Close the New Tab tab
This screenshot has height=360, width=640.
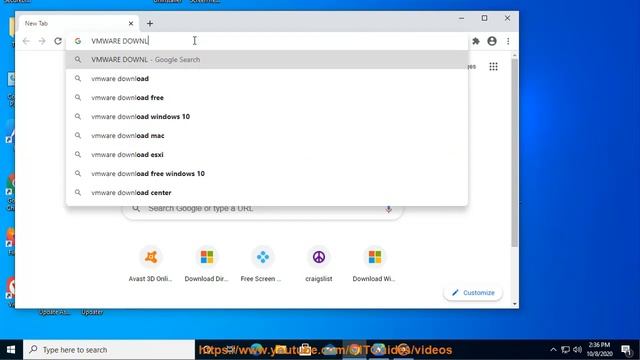[x=131, y=24]
